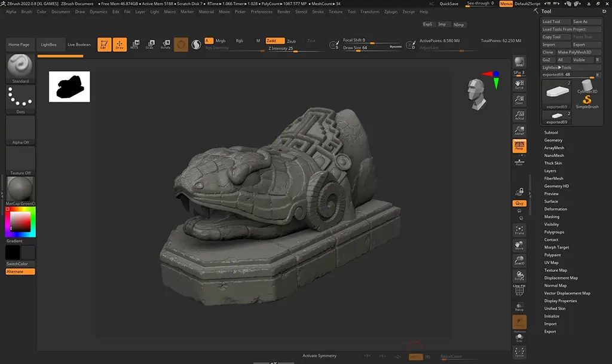Expand the UV Map section
The height and width of the screenshot is (364, 612).
click(x=551, y=262)
